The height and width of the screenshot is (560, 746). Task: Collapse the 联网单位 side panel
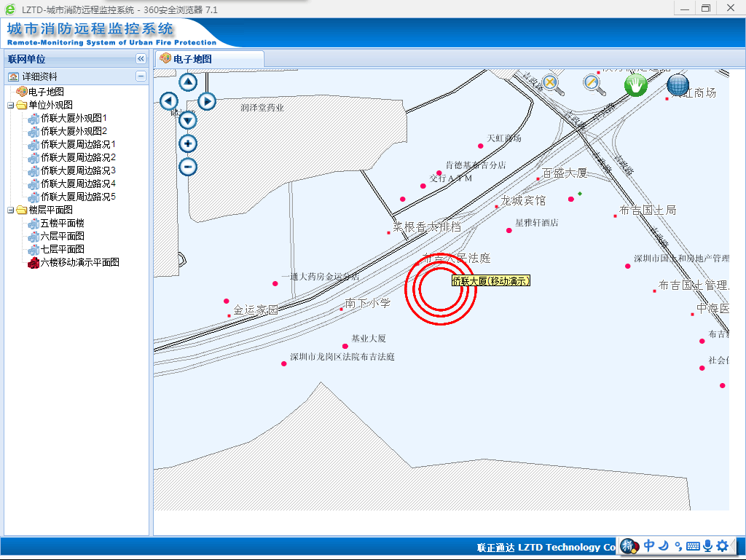[x=141, y=59]
